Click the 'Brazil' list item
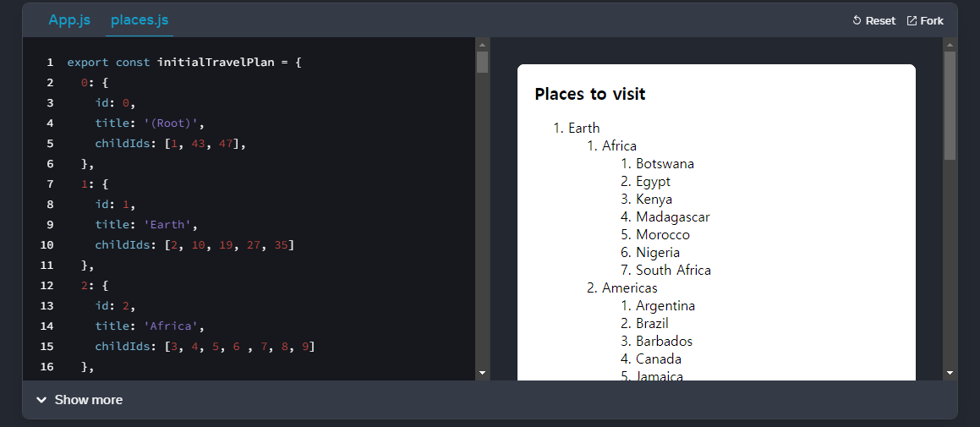The height and width of the screenshot is (427, 980). 653,323
